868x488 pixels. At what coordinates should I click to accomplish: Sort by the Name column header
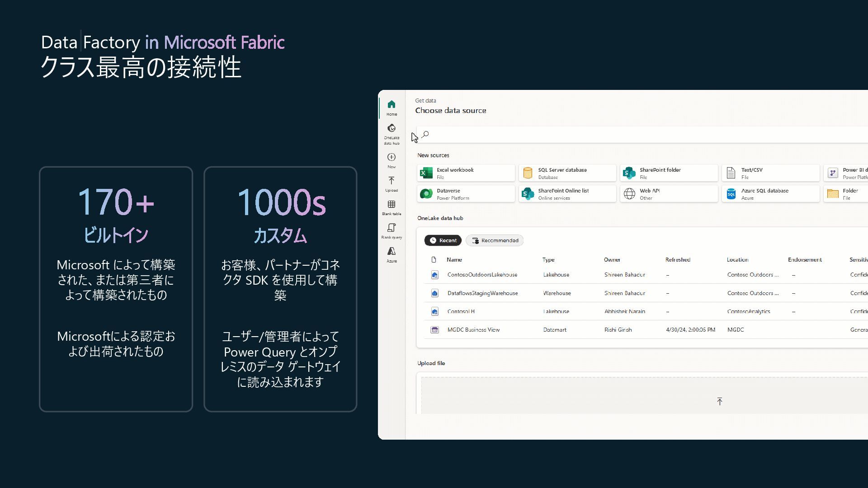(454, 260)
